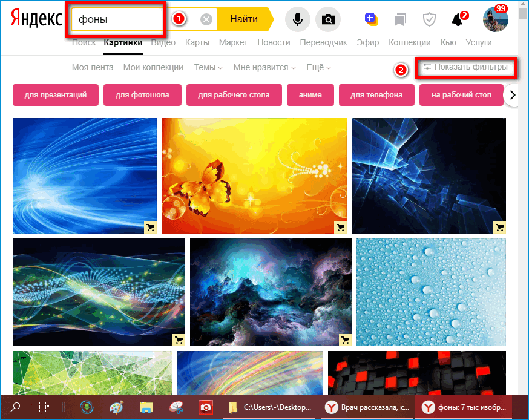This screenshot has height=420, width=529.
Task: Click the microphone voice search icon
Action: tap(297, 19)
